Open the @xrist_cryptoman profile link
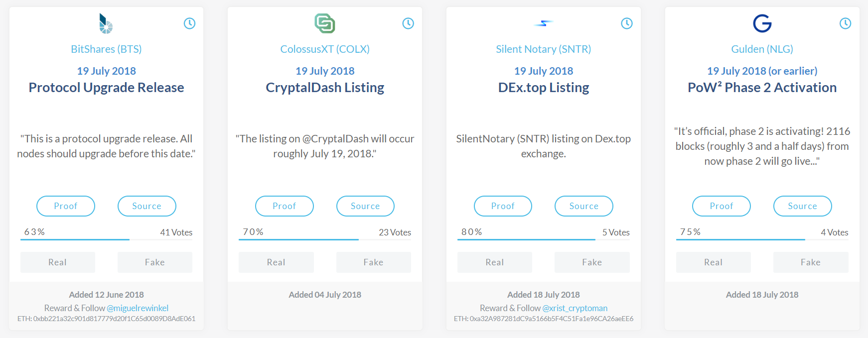 (x=575, y=308)
